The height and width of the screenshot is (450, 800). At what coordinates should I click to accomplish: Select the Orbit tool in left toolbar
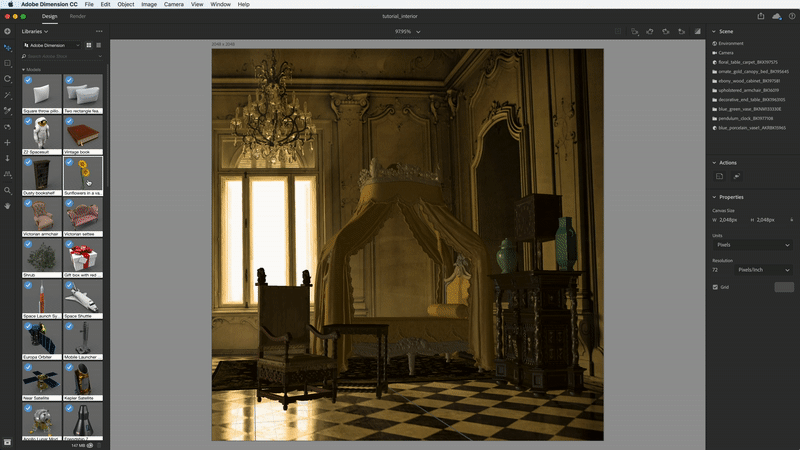[8, 78]
